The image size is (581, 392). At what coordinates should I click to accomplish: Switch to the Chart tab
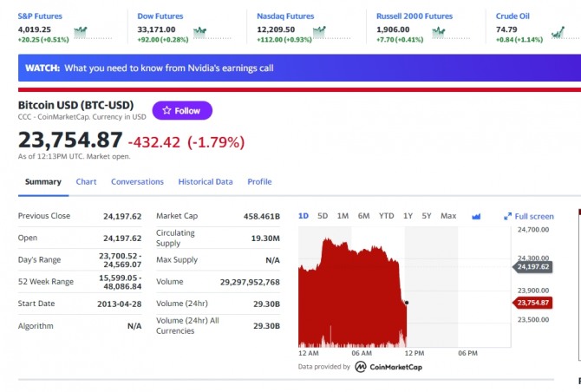tap(86, 182)
